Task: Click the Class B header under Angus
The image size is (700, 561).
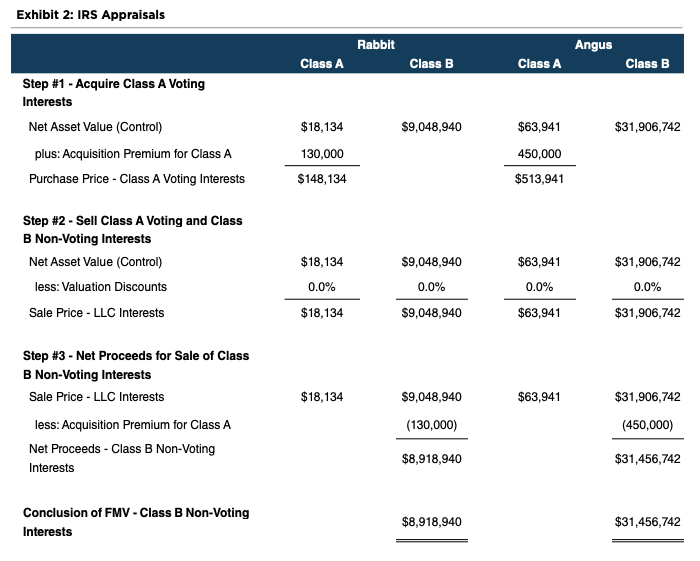Action: [x=647, y=64]
